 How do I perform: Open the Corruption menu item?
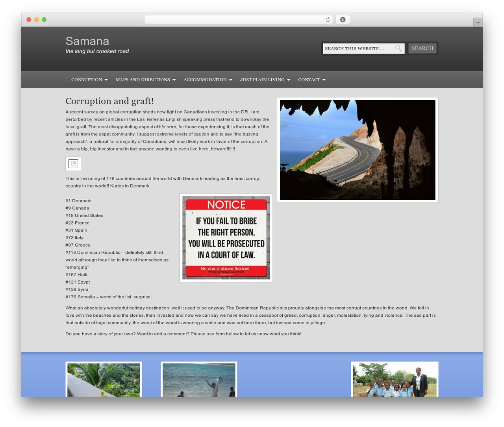[87, 80]
